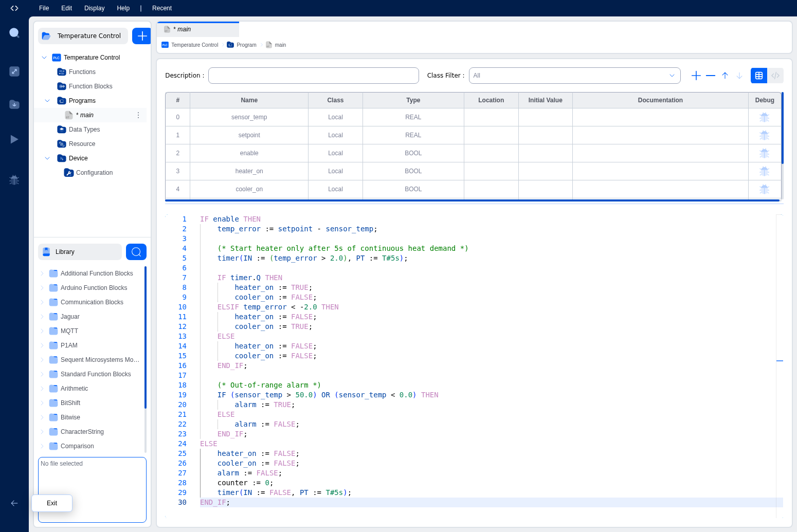Select Data Types in project tree
797x532 pixels.
84,130
